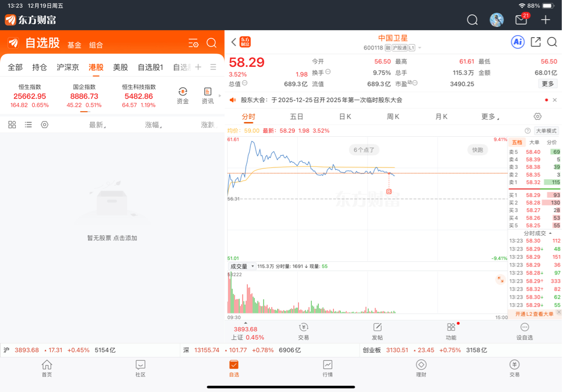Image resolution: width=562 pixels, height=392 pixels.
Task: Toggle 大单模式 large order mode
Action: tap(546, 131)
